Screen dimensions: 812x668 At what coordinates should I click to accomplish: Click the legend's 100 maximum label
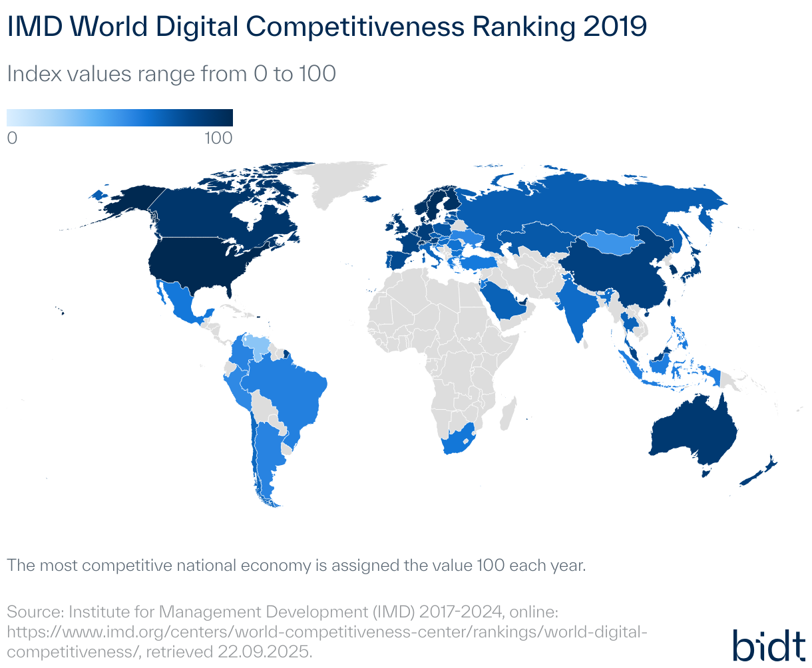point(218,138)
